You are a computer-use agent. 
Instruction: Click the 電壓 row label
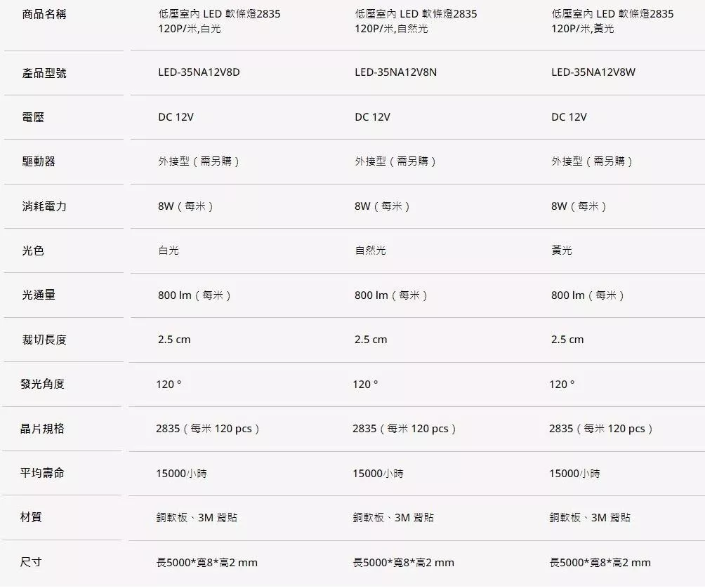tap(33, 117)
